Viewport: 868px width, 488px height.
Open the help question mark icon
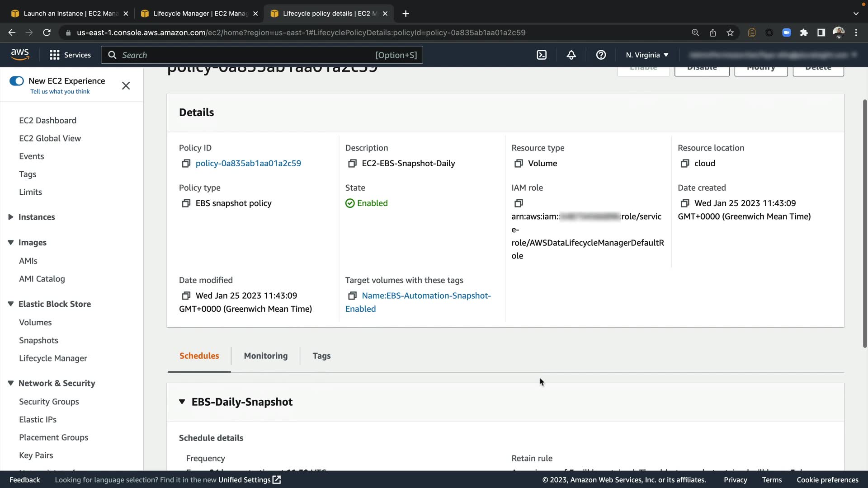tap(601, 55)
